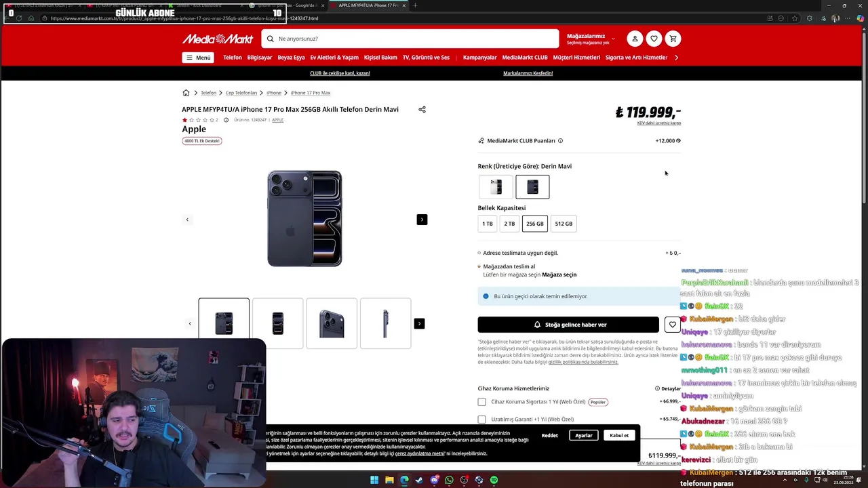Open the Menü hamburger dropdown
The height and width of the screenshot is (488, 868).
[x=198, y=58]
